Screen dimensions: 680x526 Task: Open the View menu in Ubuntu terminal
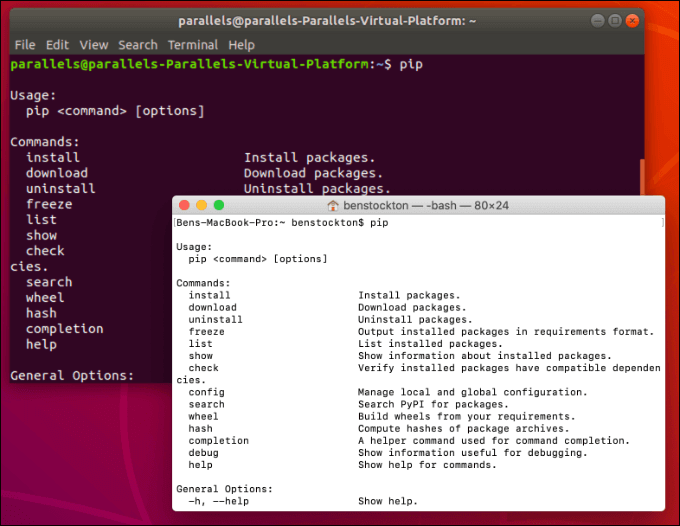(x=94, y=45)
